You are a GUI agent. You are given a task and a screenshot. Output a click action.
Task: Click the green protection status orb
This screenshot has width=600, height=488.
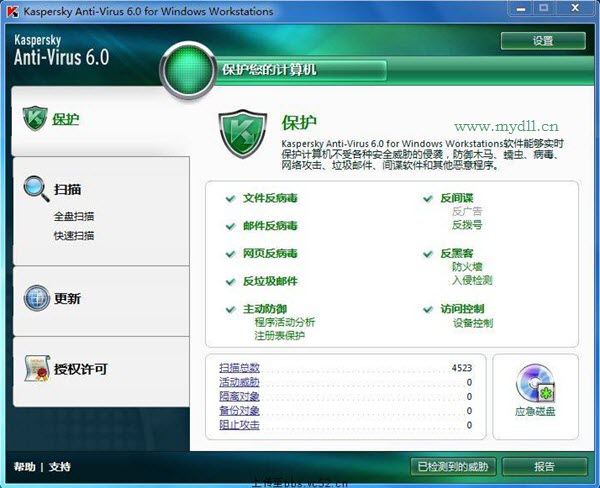point(188,70)
